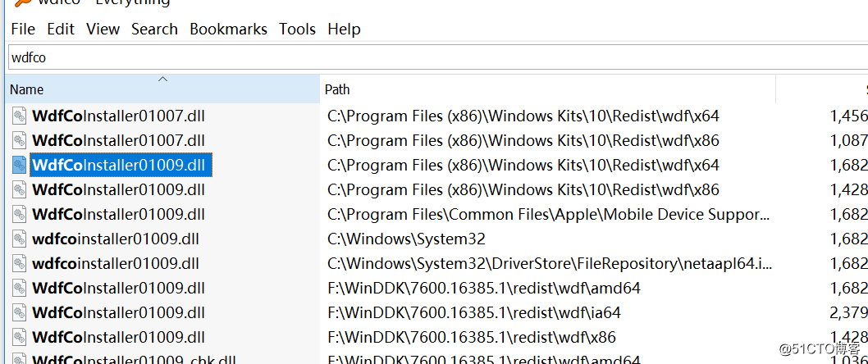The height and width of the screenshot is (364, 868).
Task: Click the Common Files\Apple\Mobile Device Support path
Action: [x=549, y=214]
